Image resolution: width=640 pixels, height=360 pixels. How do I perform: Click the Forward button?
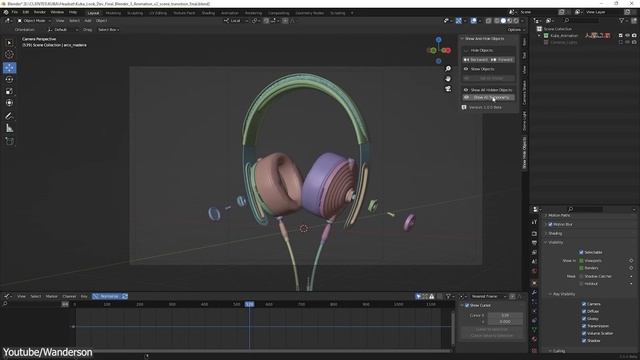(x=502, y=60)
